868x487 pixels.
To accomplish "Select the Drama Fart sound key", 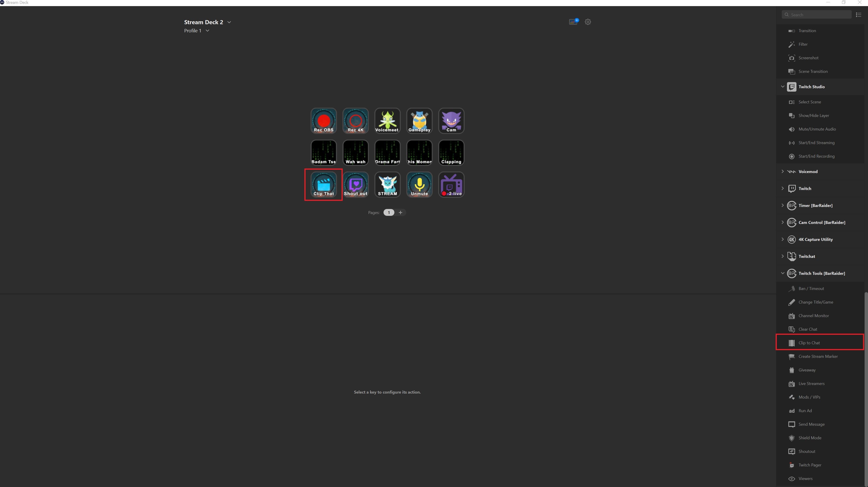I will coord(387,152).
